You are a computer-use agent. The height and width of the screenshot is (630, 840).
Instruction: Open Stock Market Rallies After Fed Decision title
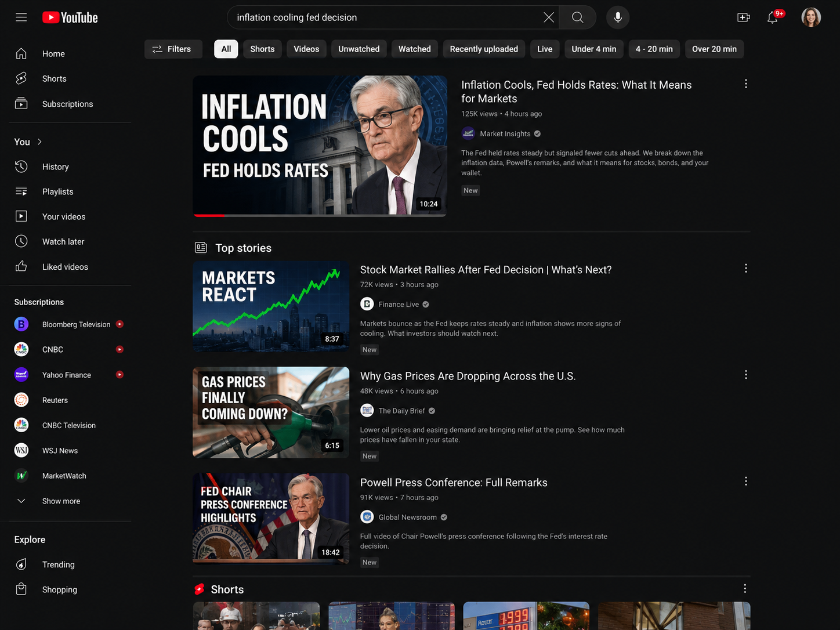pos(486,270)
